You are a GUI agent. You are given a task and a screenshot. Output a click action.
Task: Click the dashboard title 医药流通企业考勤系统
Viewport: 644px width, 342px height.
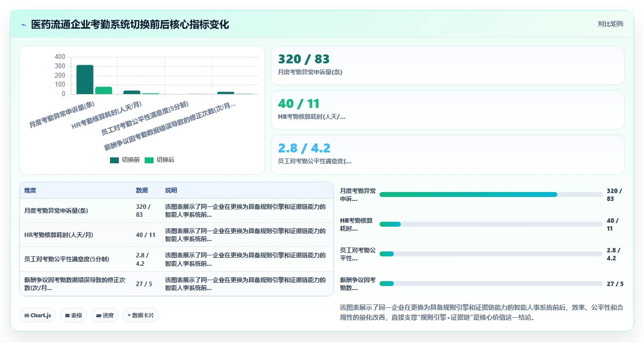tap(130, 24)
